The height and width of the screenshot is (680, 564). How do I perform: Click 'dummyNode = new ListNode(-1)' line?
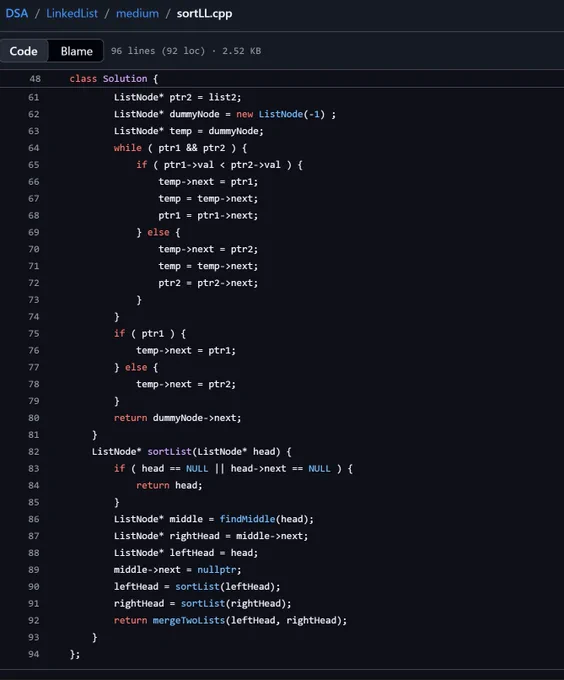[x=225, y=114]
